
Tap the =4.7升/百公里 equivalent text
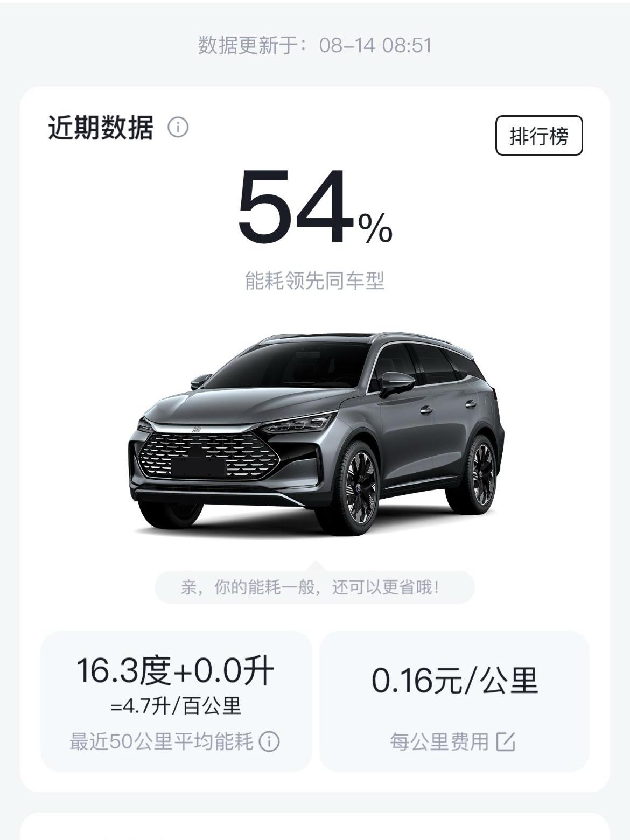click(176, 706)
